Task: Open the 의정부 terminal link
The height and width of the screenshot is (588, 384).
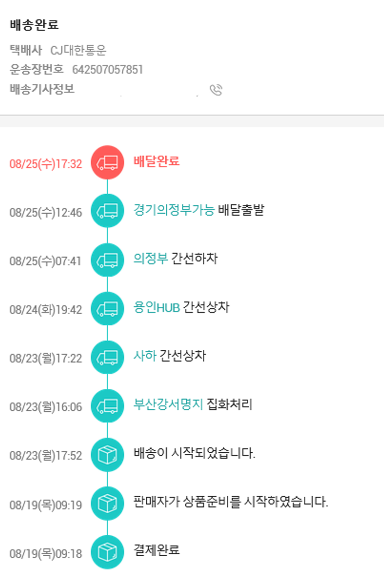Action: coord(151,259)
